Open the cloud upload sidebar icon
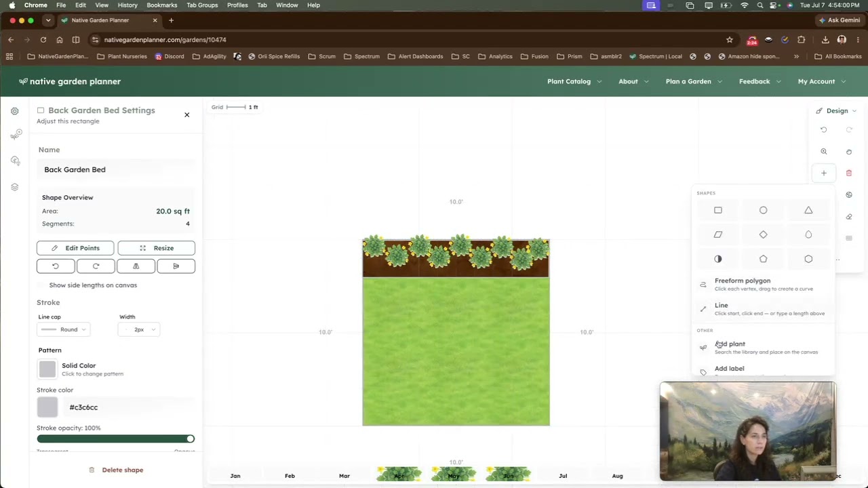 click(x=15, y=161)
